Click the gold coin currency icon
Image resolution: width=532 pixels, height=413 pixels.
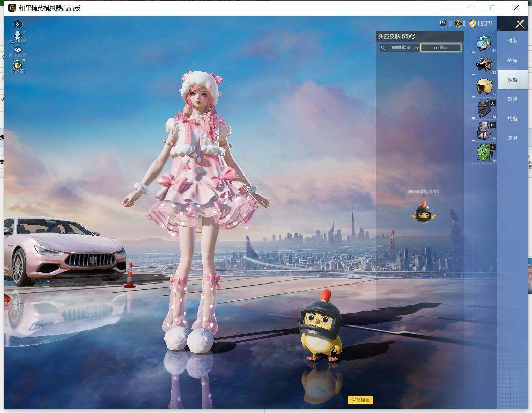(x=472, y=24)
